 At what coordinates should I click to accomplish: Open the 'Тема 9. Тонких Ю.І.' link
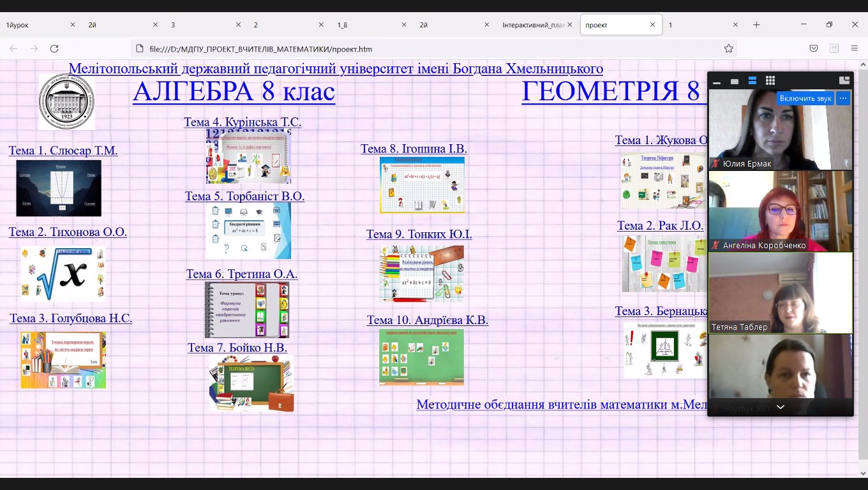coord(419,234)
